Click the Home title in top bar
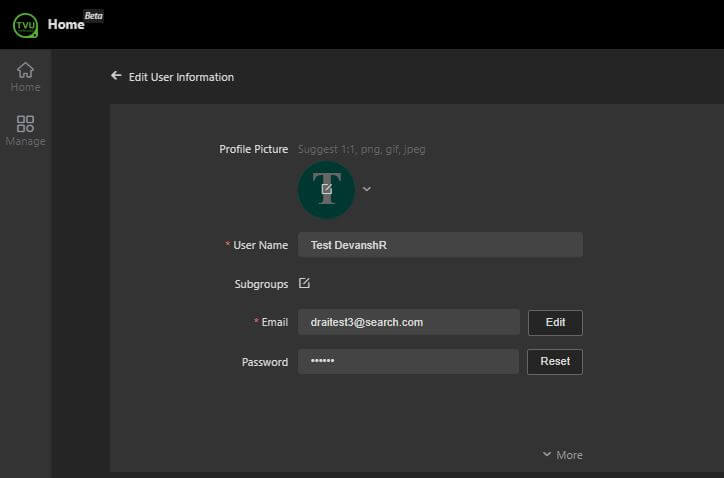Screen dimensions: 724x478 tap(65, 25)
